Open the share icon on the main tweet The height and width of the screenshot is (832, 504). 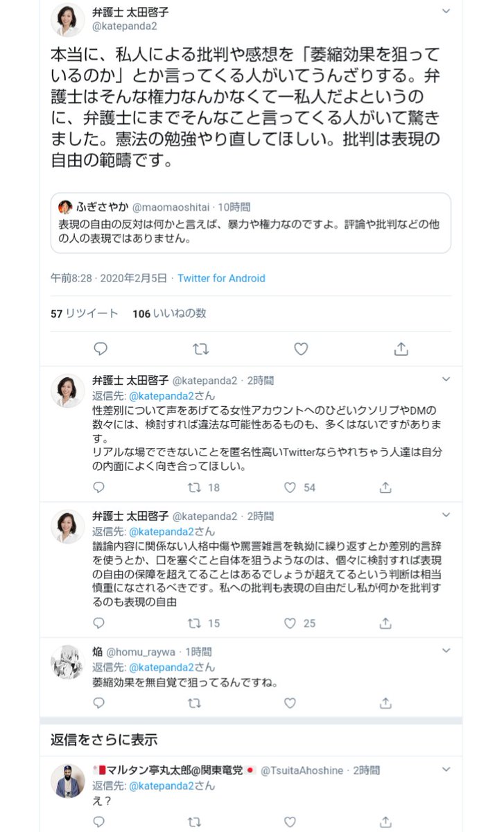[x=399, y=350]
